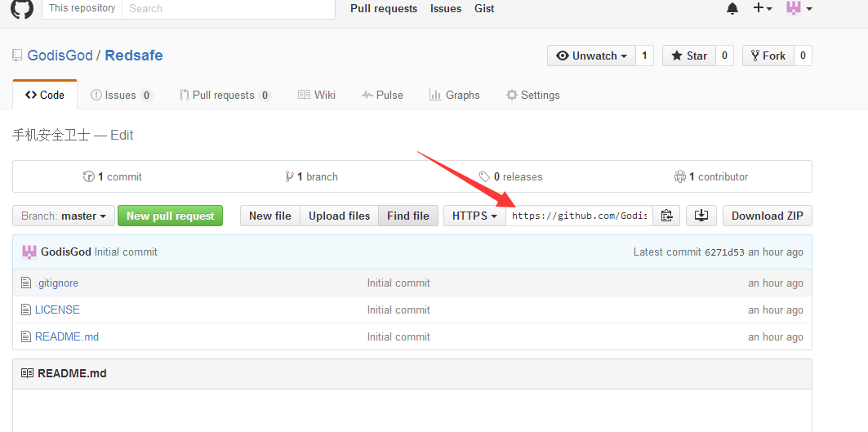Screen dimensions: 868x432
Task: Switch to the Pull requests tab
Action: pos(225,96)
